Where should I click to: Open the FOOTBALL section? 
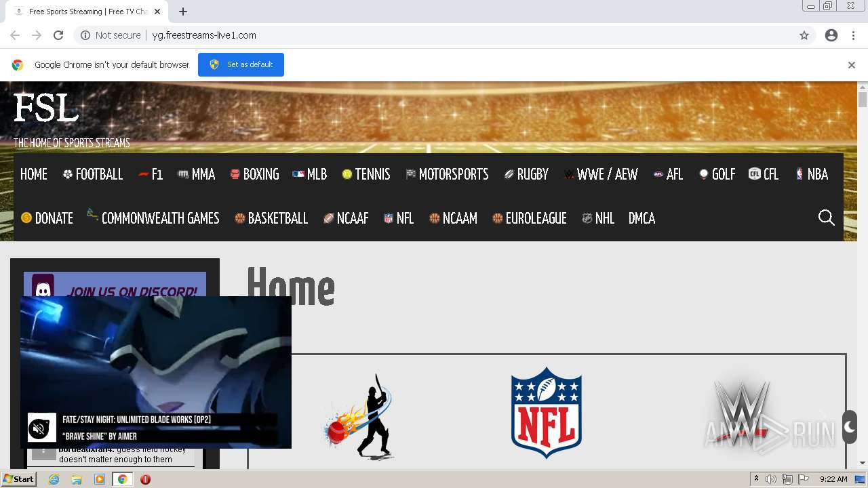tap(92, 174)
